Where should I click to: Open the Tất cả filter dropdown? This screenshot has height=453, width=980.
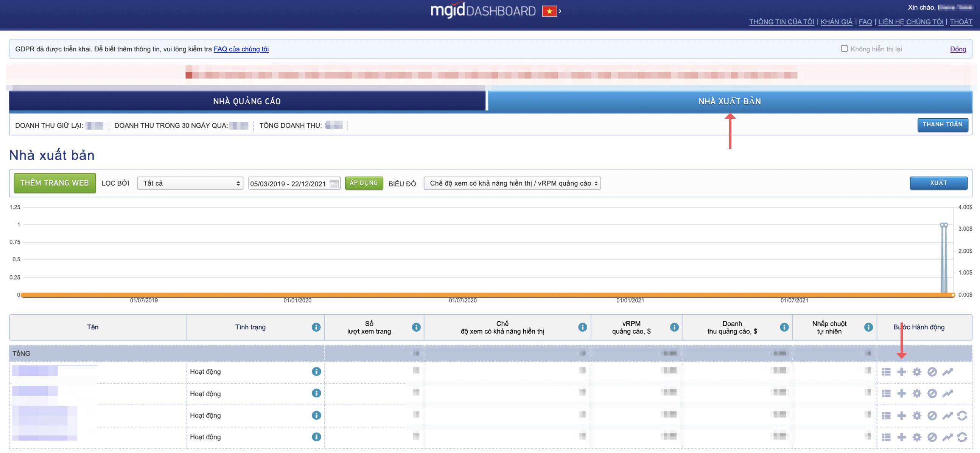pos(190,183)
